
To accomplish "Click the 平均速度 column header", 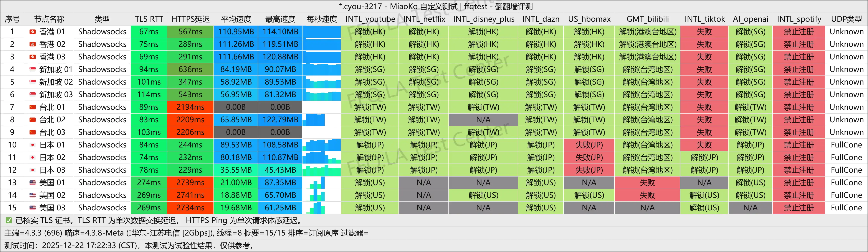I will (236, 19).
